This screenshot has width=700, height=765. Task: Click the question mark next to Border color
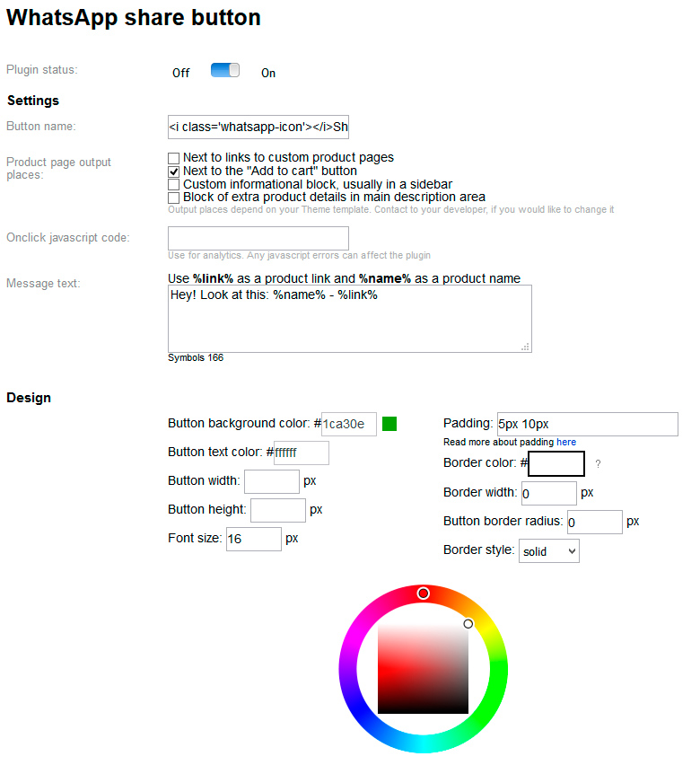pyautogui.click(x=598, y=464)
